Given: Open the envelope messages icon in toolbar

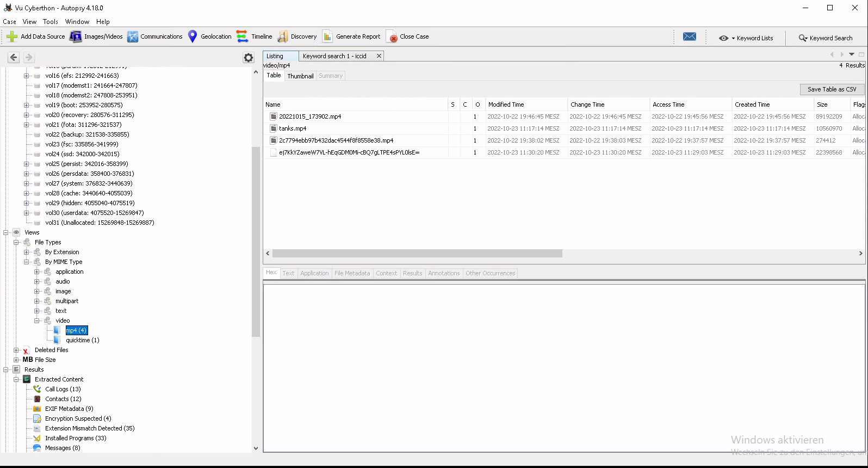Looking at the screenshot, I should click(x=690, y=36).
